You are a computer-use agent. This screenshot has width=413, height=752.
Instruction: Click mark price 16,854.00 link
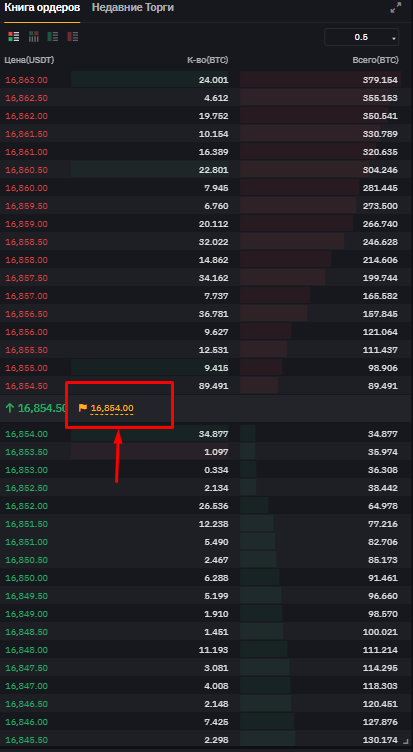coord(112,409)
